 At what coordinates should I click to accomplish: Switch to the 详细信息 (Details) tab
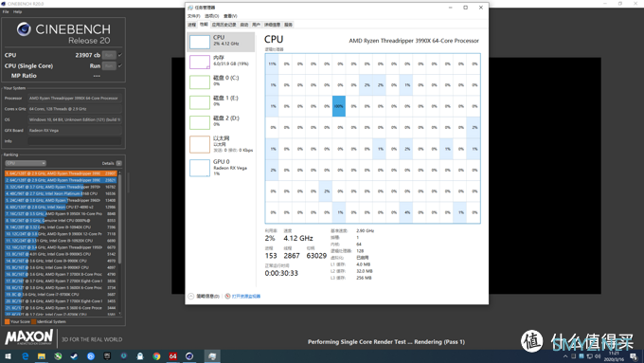tap(272, 25)
